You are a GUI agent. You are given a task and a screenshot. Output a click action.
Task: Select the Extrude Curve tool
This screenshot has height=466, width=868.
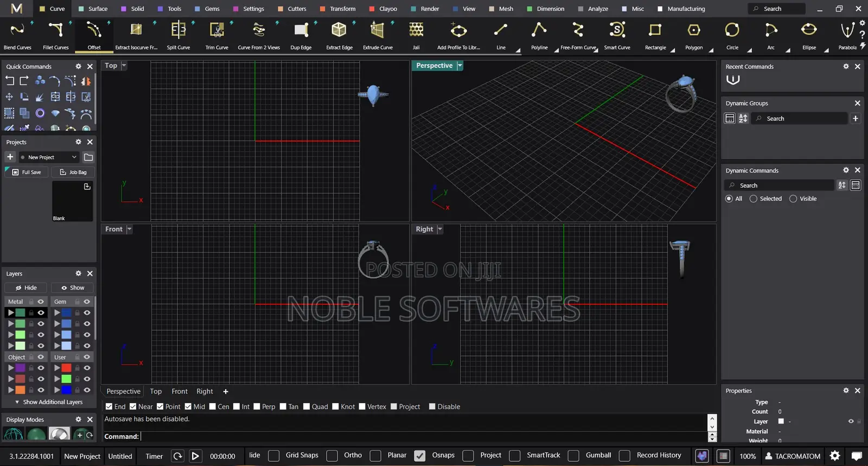point(378,36)
